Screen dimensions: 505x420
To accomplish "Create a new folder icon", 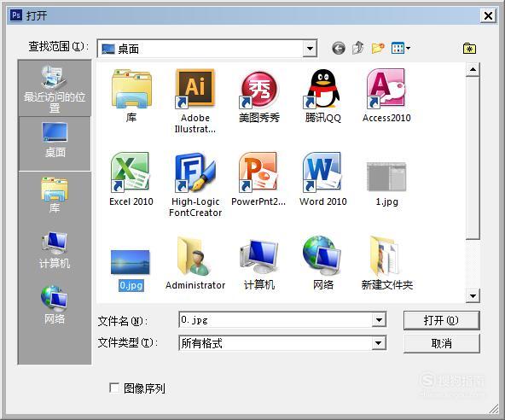I will [378, 49].
